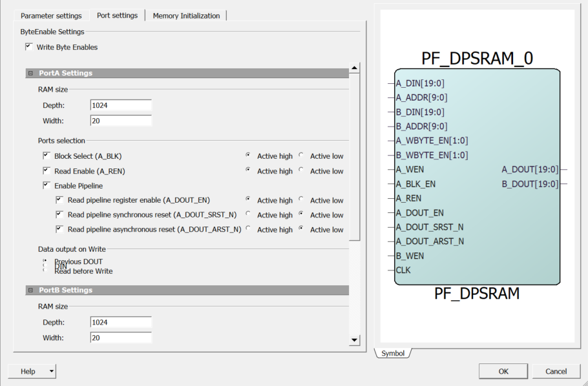588x386 pixels.
Task: Set A_DOUT_SRST_N to Active high
Action: [x=249, y=214]
